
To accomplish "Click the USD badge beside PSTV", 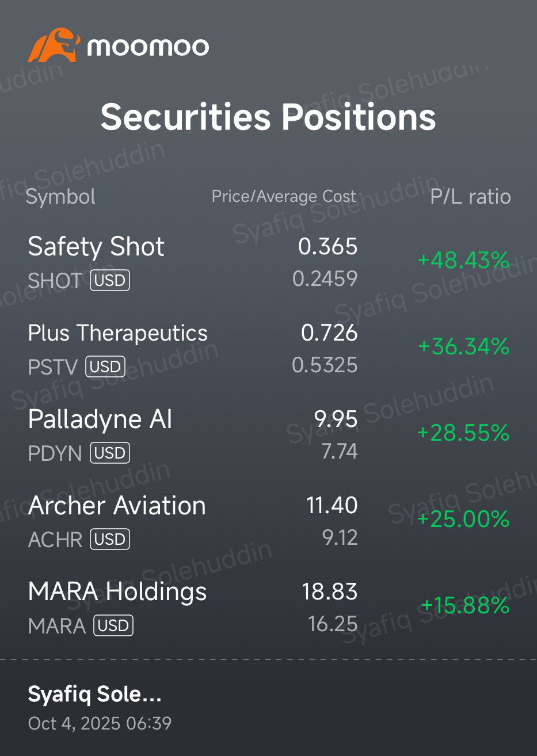I will pyautogui.click(x=105, y=366).
